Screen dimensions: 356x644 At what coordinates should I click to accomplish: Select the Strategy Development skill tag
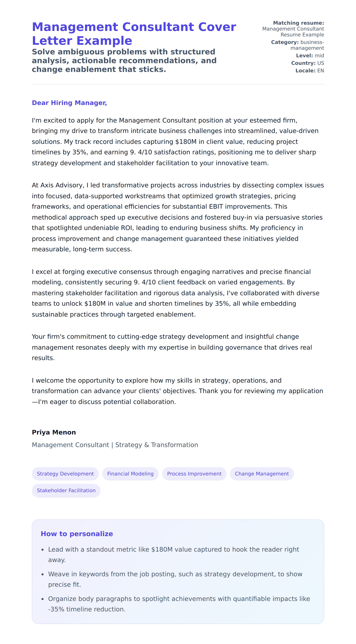pos(65,474)
